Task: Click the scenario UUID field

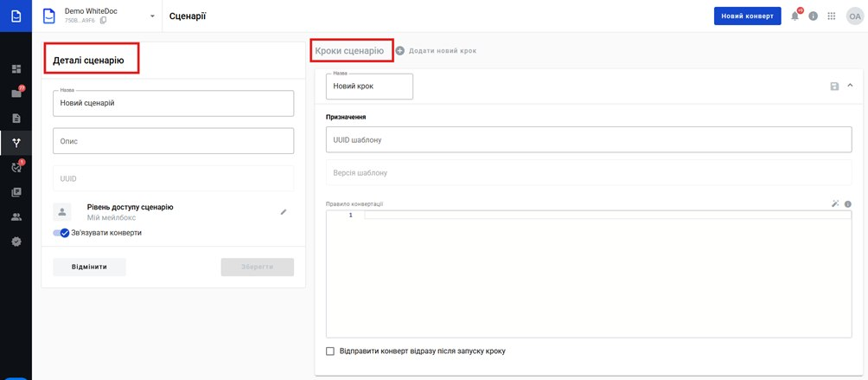Action: pos(173,178)
